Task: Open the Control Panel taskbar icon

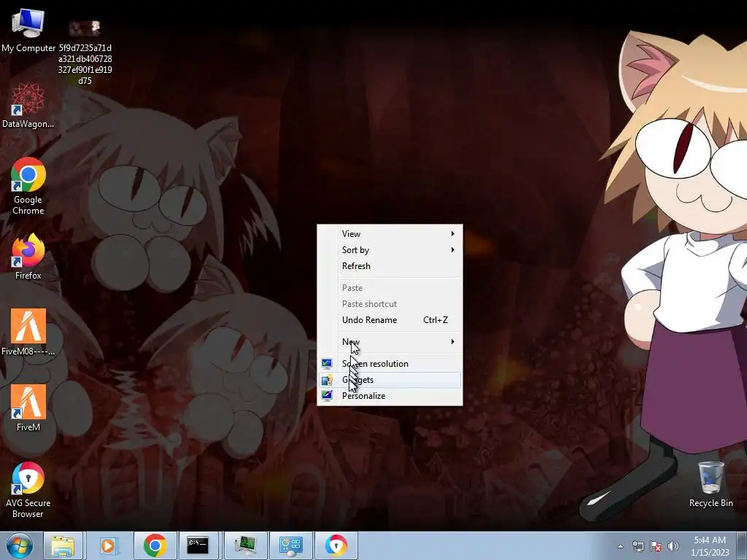Action: pyautogui.click(x=290, y=545)
